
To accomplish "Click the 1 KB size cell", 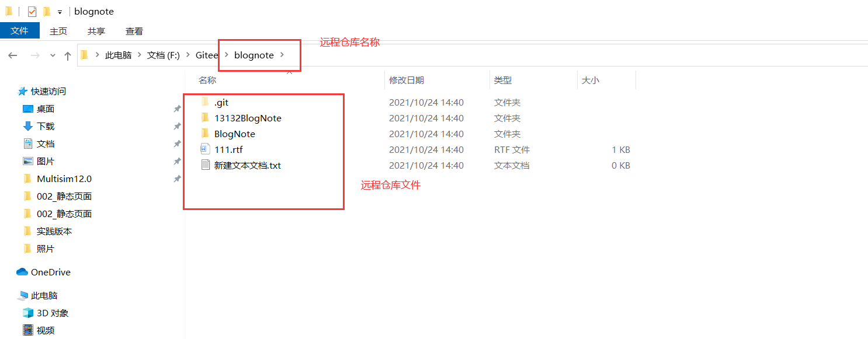I will tap(621, 149).
